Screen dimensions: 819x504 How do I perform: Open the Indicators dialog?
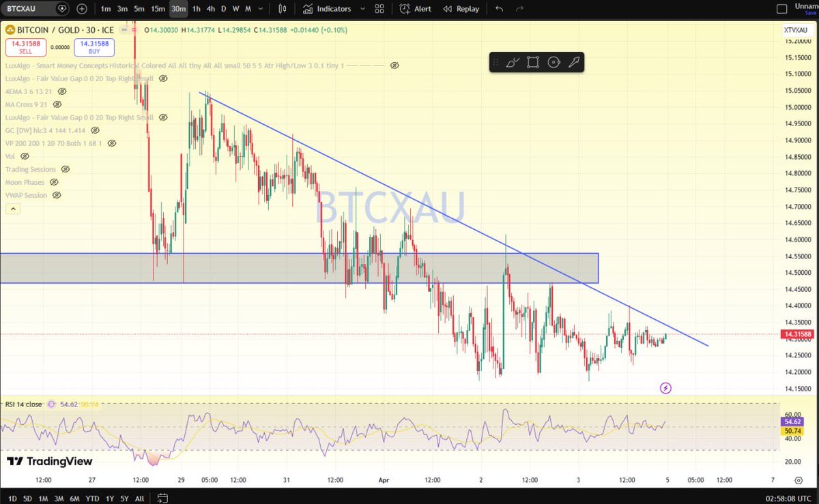[x=328, y=9]
